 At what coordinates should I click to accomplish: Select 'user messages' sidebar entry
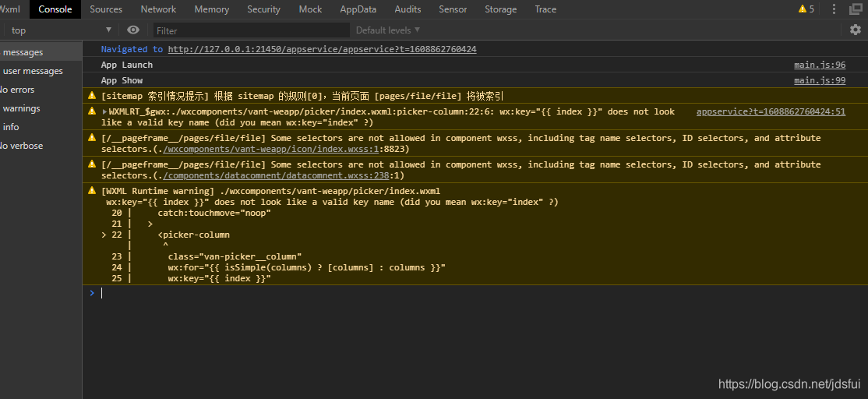(41, 71)
